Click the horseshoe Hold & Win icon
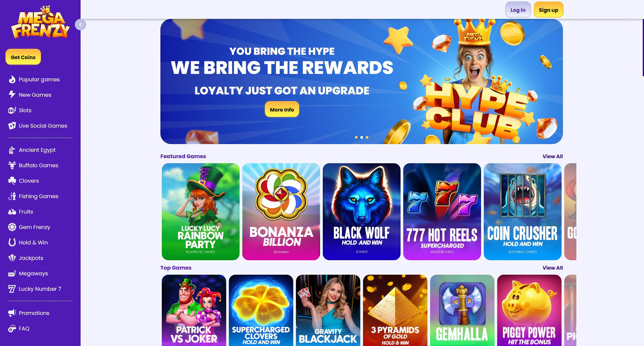 [x=12, y=242]
